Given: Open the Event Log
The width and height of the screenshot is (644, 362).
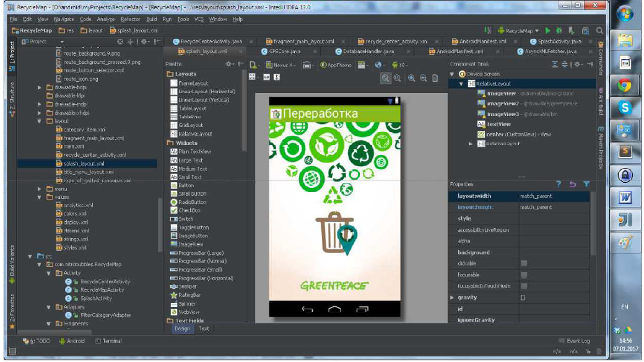Looking at the screenshot, I should (574, 341).
